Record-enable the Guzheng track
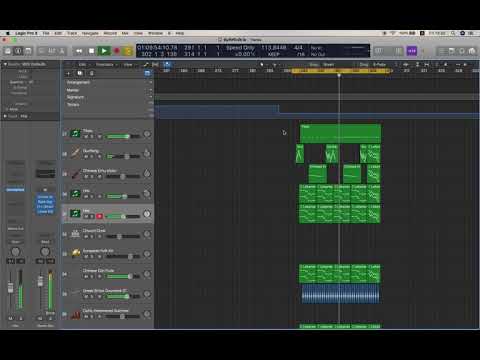The image size is (480, 360). point(99,156)
